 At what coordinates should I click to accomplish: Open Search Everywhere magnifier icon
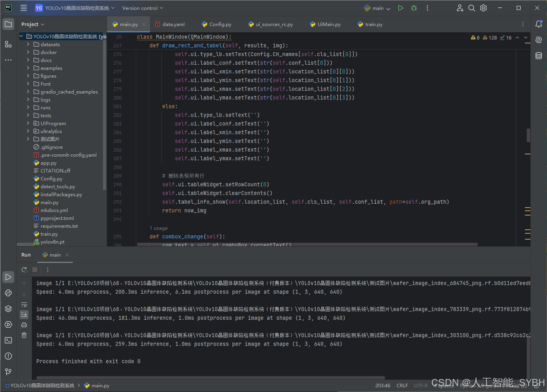[472, 8]
